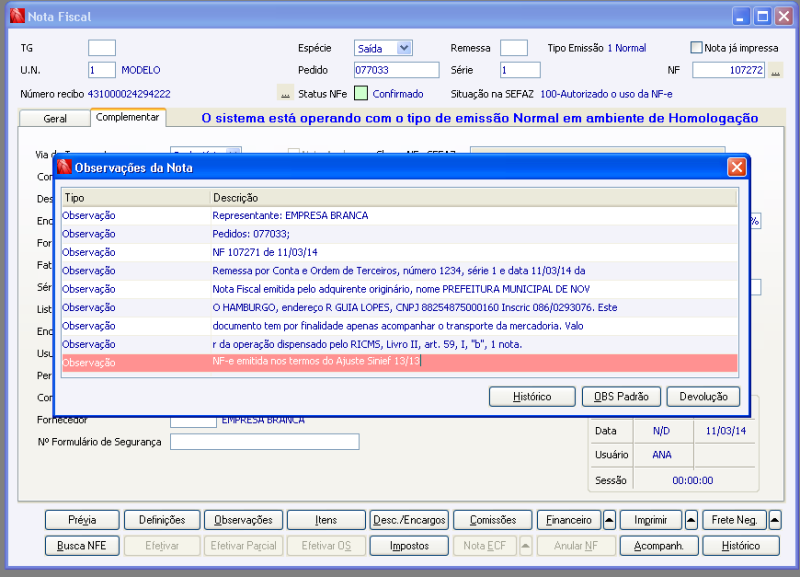800x577 pixels.
Task: Close the Observações da Nota dialog
Action: click(x=737, y=167)
